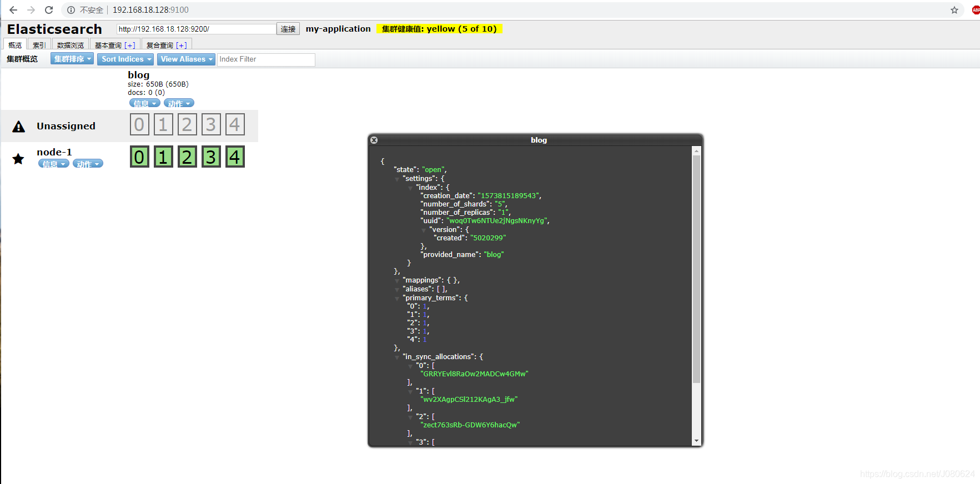Click the cluster health yellow status
This screenshot has height=484, width=980.
(x=439, y=29)
